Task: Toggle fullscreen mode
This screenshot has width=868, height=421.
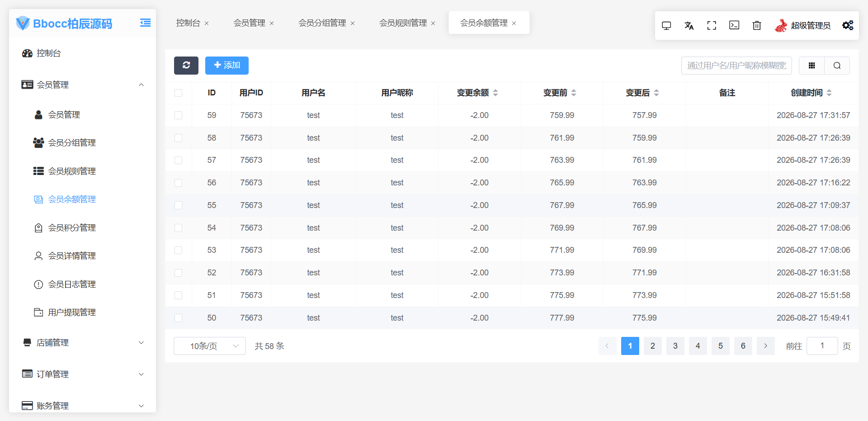Action: point(712,25)
